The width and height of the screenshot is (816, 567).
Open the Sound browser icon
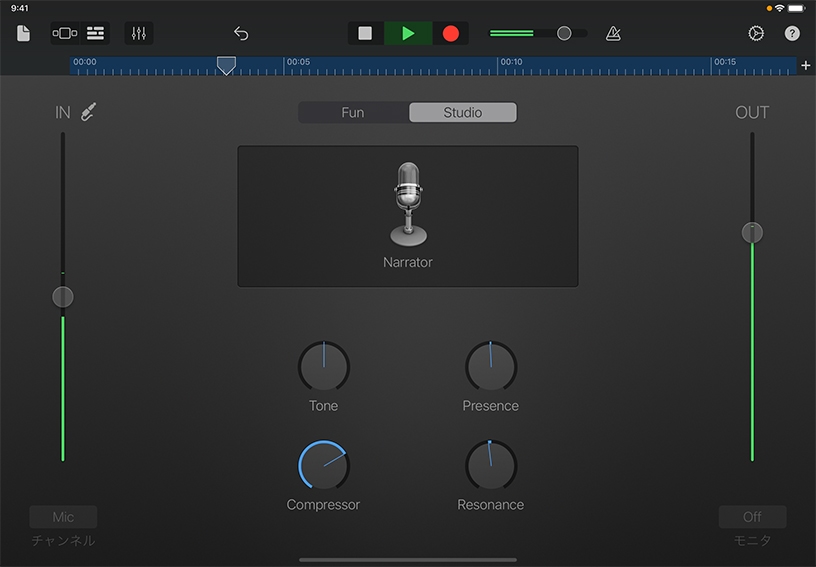coord(64,33)
